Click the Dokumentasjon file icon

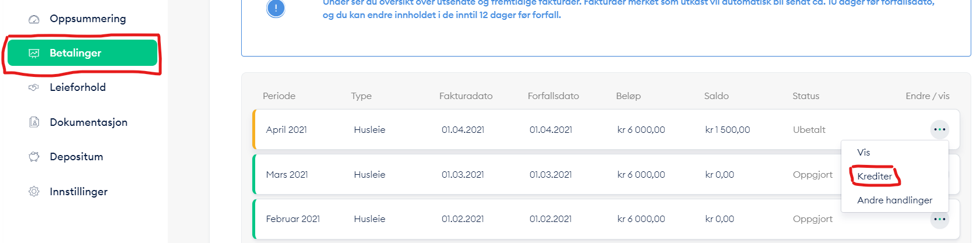pos(34,122)
